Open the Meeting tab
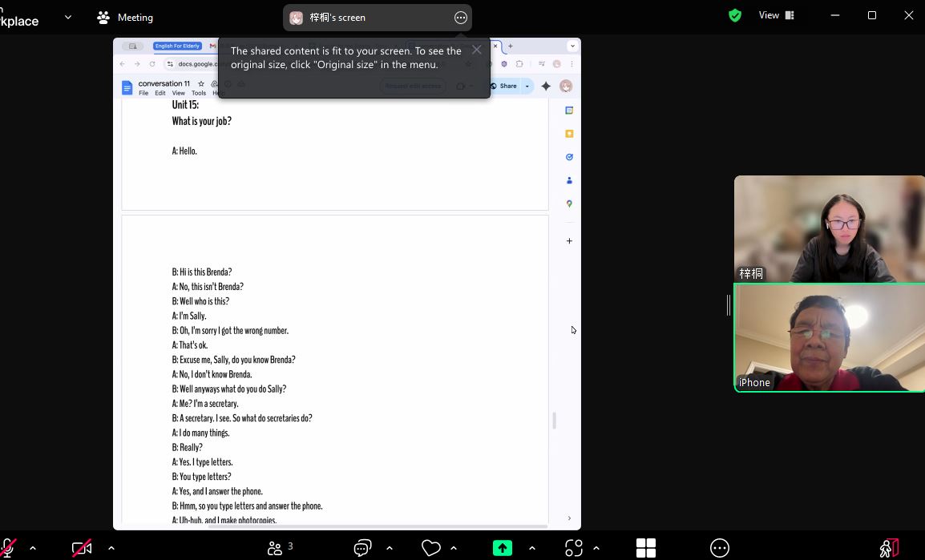Viewport: 925px width, 560px height. (x=125, y=18)
